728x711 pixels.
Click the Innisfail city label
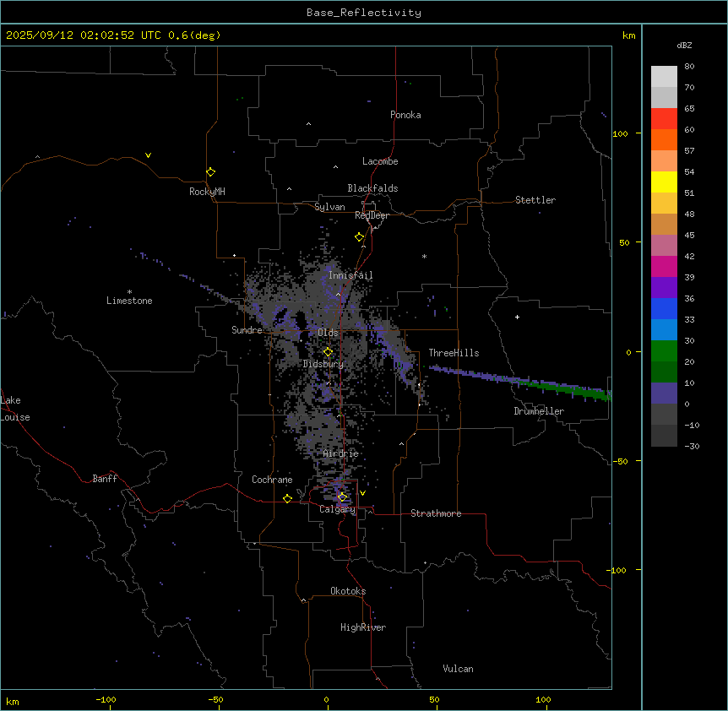[x=350, y=275]
